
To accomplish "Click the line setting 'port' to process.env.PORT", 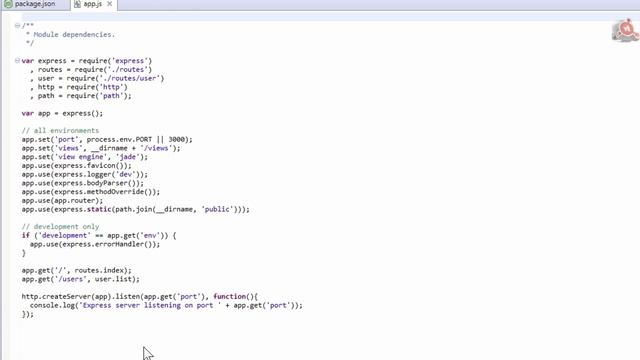I will pos(107,139).
